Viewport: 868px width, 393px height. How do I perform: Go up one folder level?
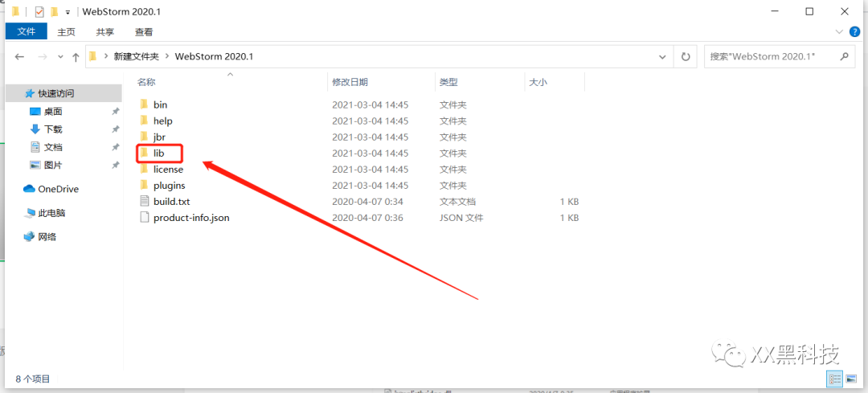coord(76,56)
